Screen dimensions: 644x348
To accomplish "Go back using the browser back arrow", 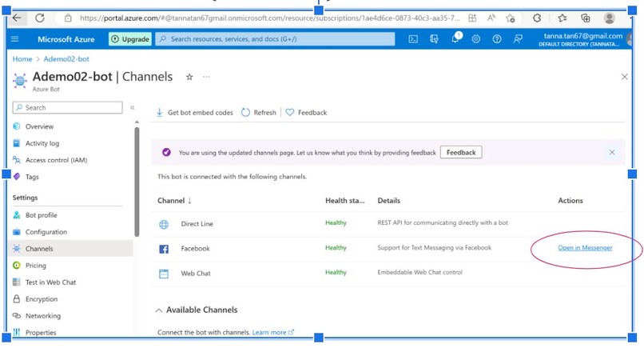I will click(17, 18).
